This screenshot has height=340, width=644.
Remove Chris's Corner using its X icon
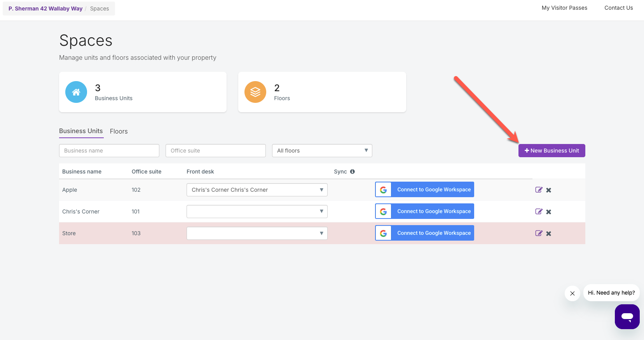[x=548, y=212]
